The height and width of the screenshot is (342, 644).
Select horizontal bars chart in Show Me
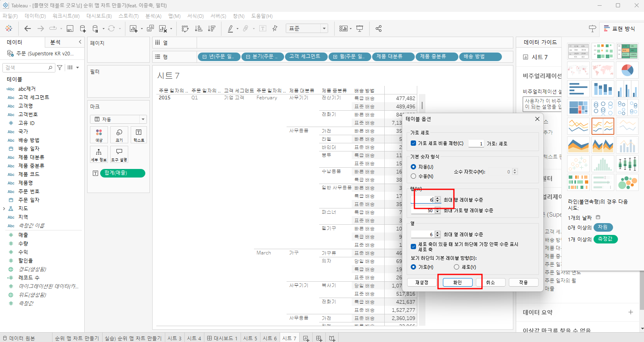(x=578, y=89)
